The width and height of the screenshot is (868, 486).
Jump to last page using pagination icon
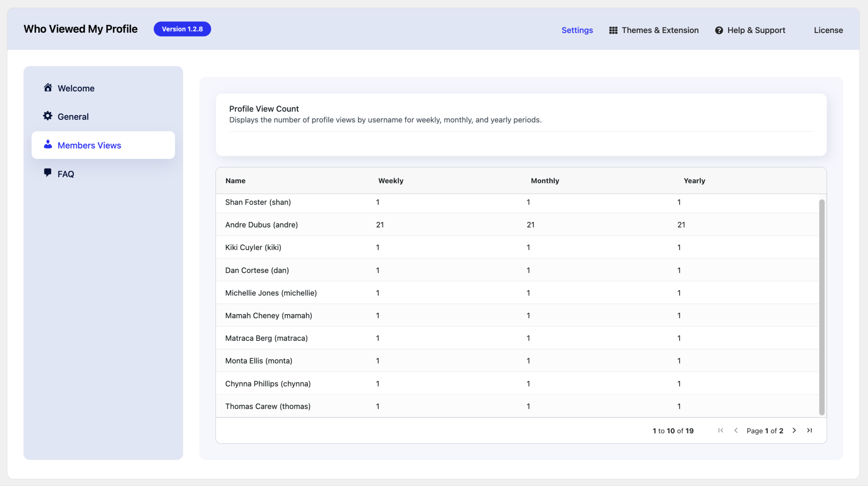809,430
